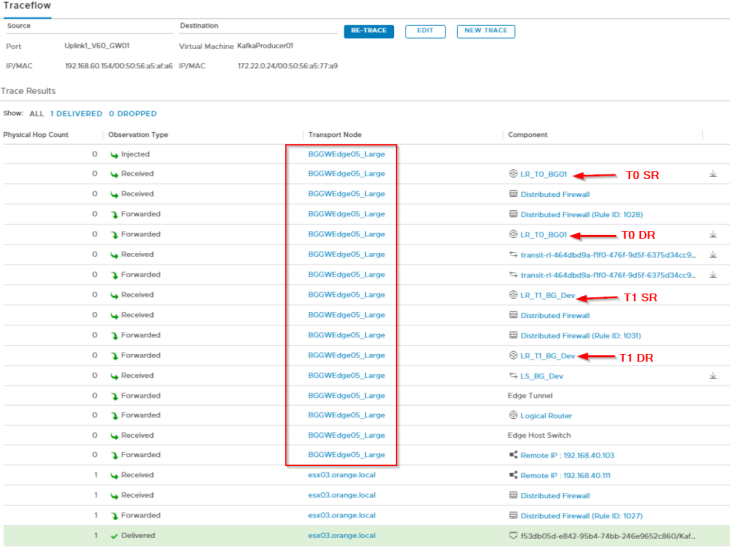Click switch icon beside LS_BG_Dev

(513, 376)
